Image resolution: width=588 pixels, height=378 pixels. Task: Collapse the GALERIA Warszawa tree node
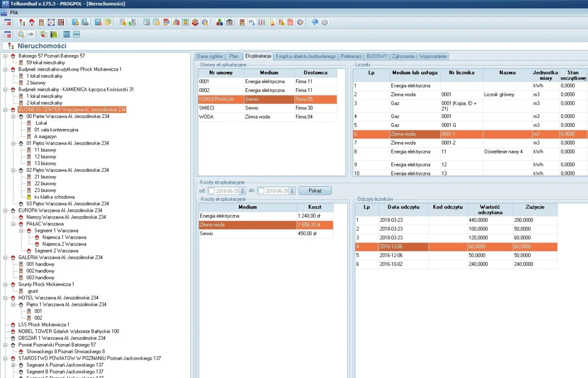click(x=5, y=258)
